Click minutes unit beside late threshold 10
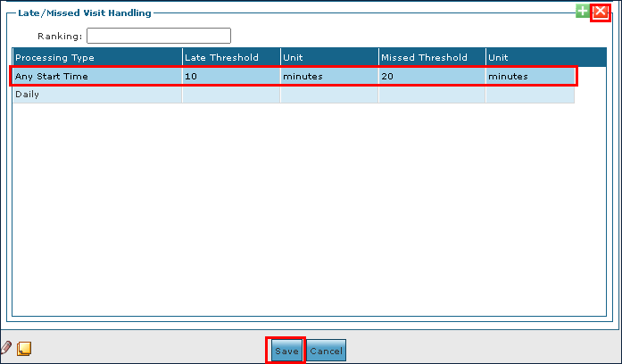 [x=328, y=77]
